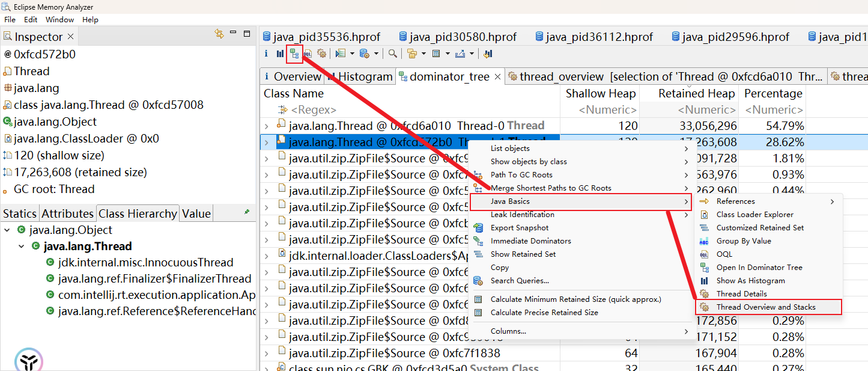The image size is (868, 371).
Task: Click the Group result by toolbar icon
Action: [411, 54]
